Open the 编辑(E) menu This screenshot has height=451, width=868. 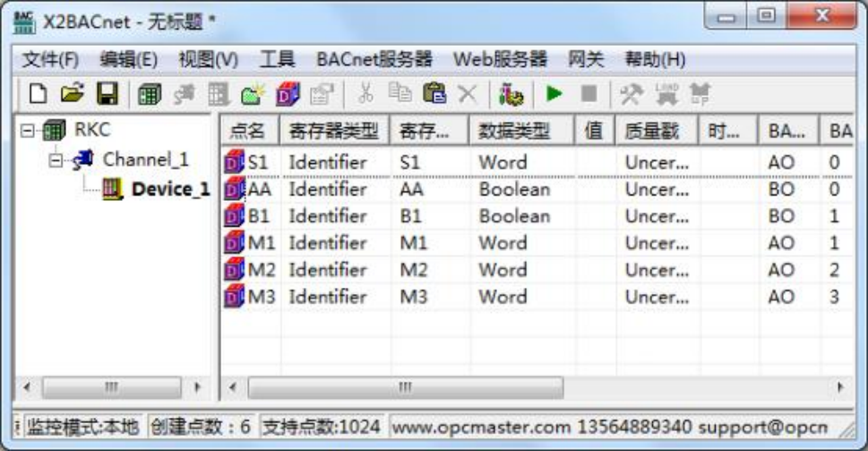coord(129,59)
